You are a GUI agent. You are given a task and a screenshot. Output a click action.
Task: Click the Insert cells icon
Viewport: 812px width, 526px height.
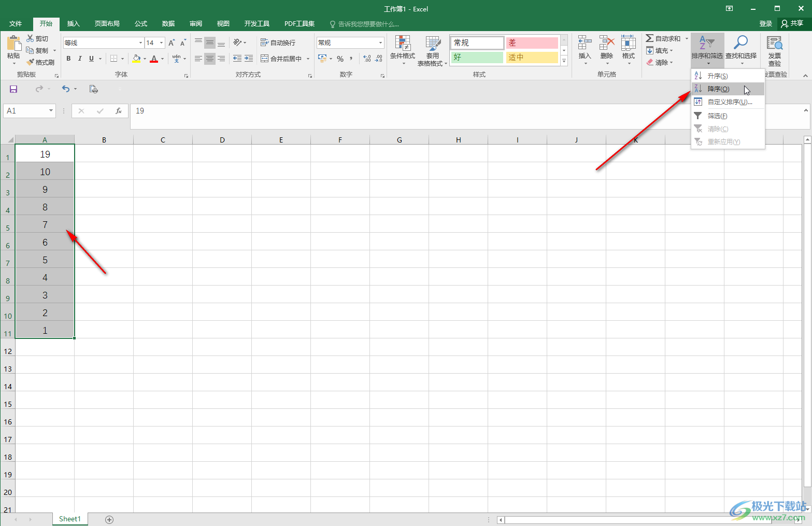(x=585, y=43)
